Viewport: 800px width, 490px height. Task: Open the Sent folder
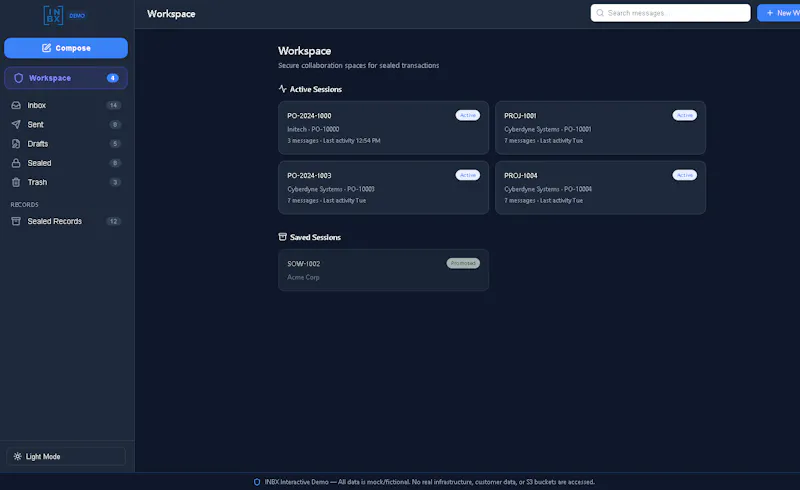pos(66,125)
